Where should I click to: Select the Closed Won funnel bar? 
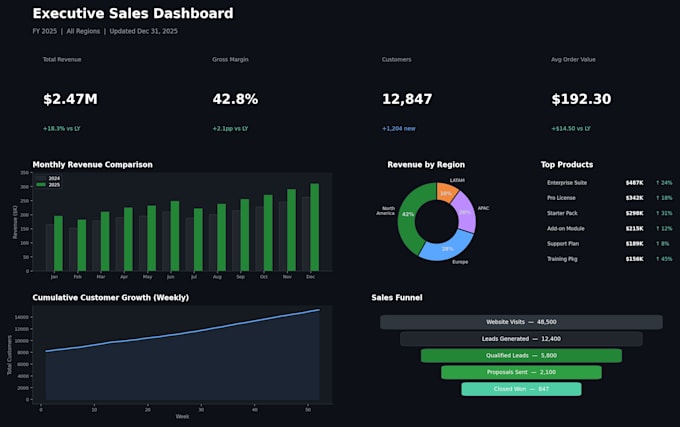521,389
